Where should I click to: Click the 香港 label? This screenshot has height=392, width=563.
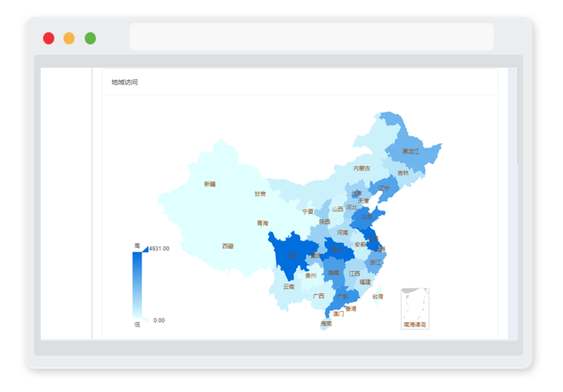351,308
